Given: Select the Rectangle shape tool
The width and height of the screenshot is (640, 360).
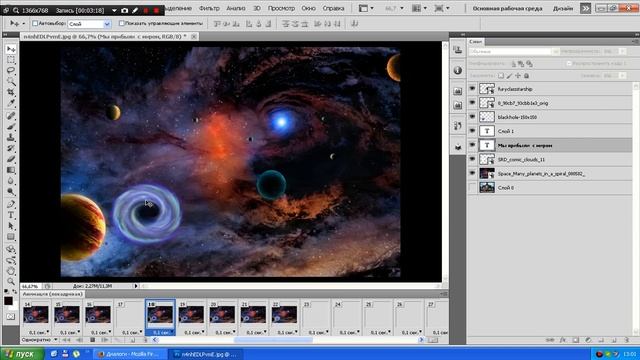Looking at the screenshot, I should click(x=11, y=237).
